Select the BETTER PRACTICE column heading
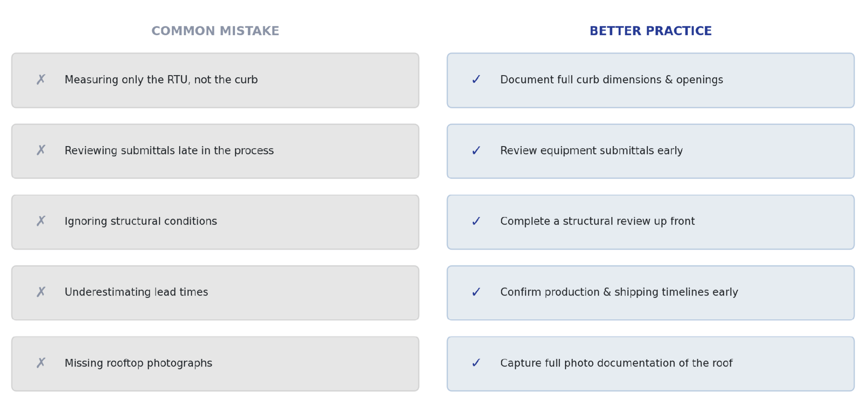Image resolution: width=868 pixels, height=410 pixels. point(650,31)
